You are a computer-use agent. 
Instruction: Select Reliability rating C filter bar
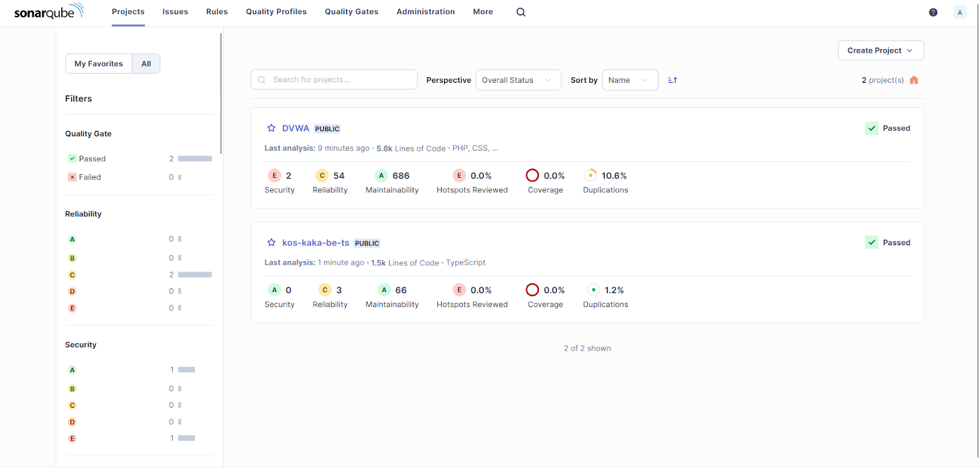coord(194,275)
